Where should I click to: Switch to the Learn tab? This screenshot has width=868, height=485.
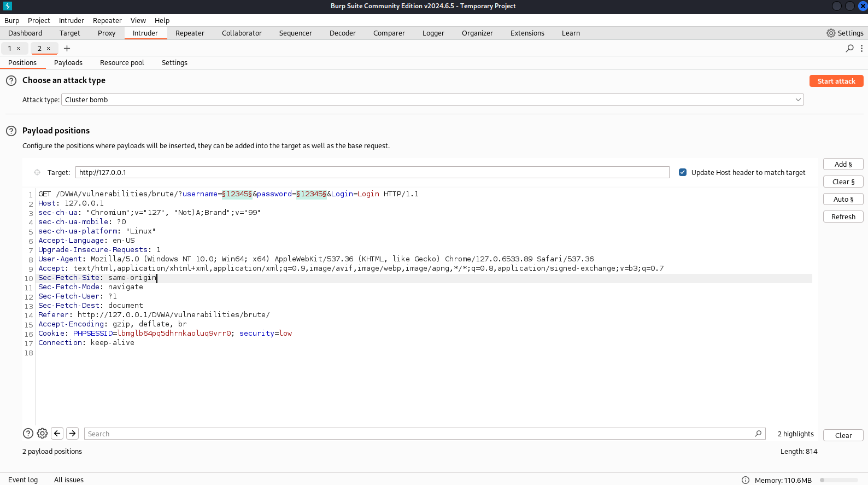tap(571, 33)
